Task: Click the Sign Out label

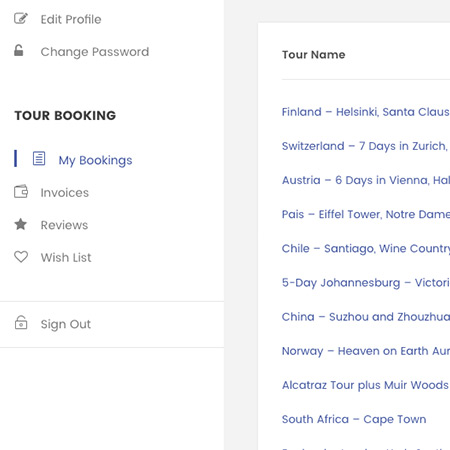Action: pos(66,324)
